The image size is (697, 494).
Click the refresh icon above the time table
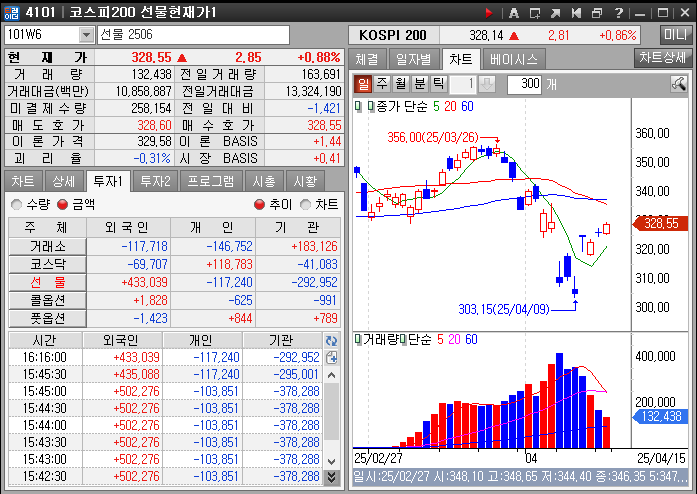[x=332, y=341]
